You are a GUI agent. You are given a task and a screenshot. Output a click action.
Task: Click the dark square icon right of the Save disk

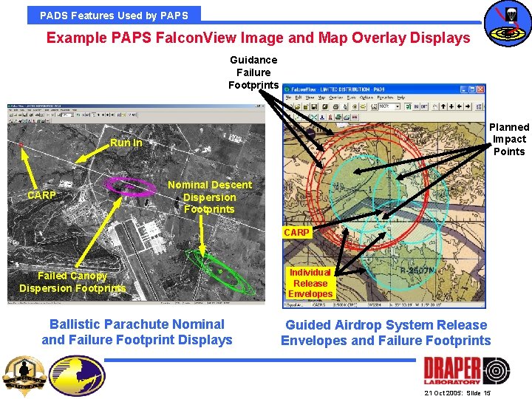(x=325, y=107)
